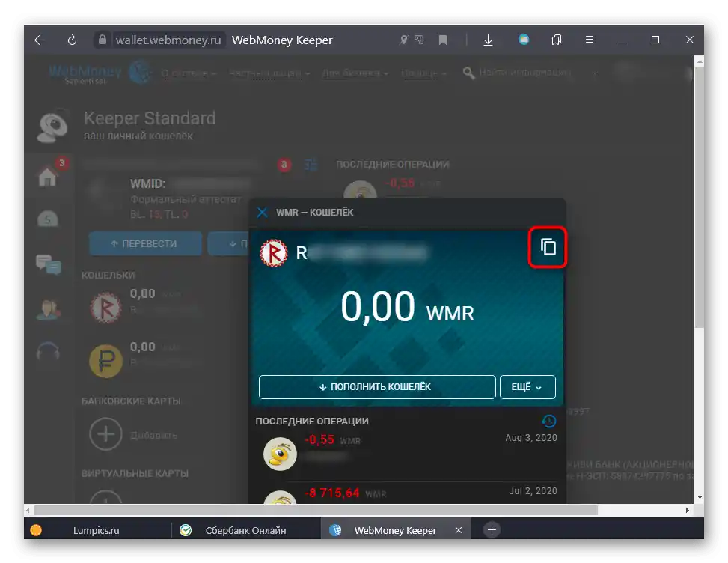Click the vertical scrollbar down arrow
This screenshot has height=563, width=728.
click(700, 497)
